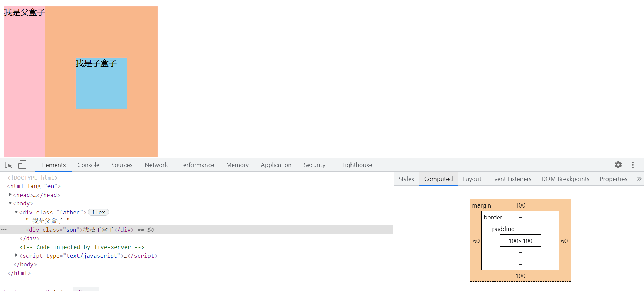The image size is (644, 291).
Task: Select the Computed sidebar tab
Action: 438,179
